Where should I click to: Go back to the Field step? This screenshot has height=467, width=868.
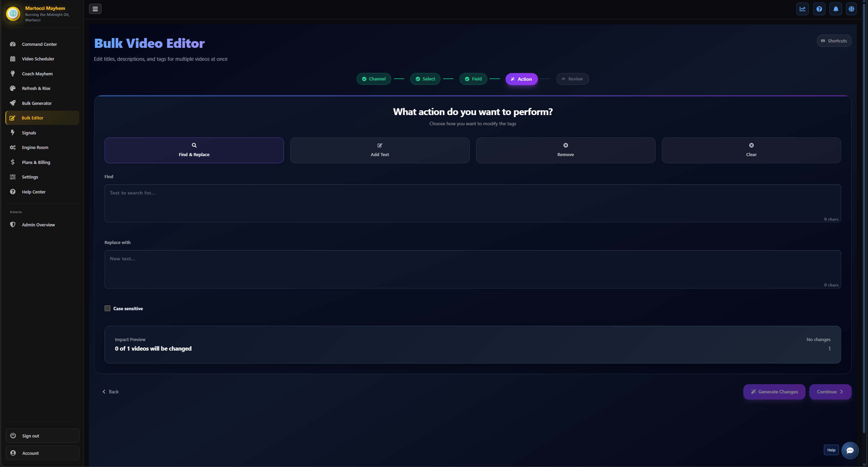(x=473, y=79)
